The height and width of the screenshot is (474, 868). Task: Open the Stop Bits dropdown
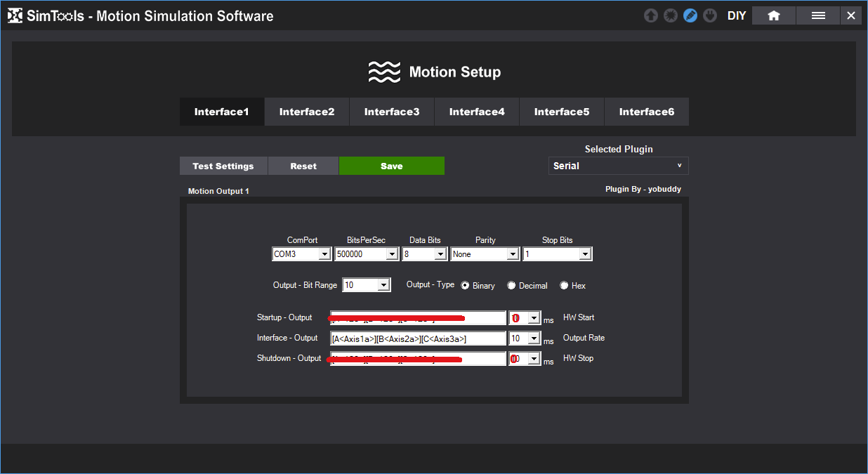[558, 254]
